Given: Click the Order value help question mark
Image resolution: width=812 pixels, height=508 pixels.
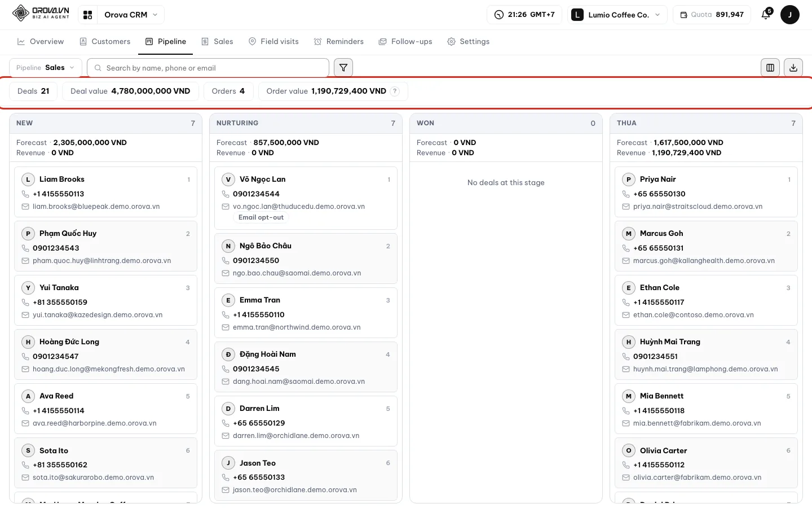Looking at the screenshot, I should pyautogui.click(x=395, y=91).
